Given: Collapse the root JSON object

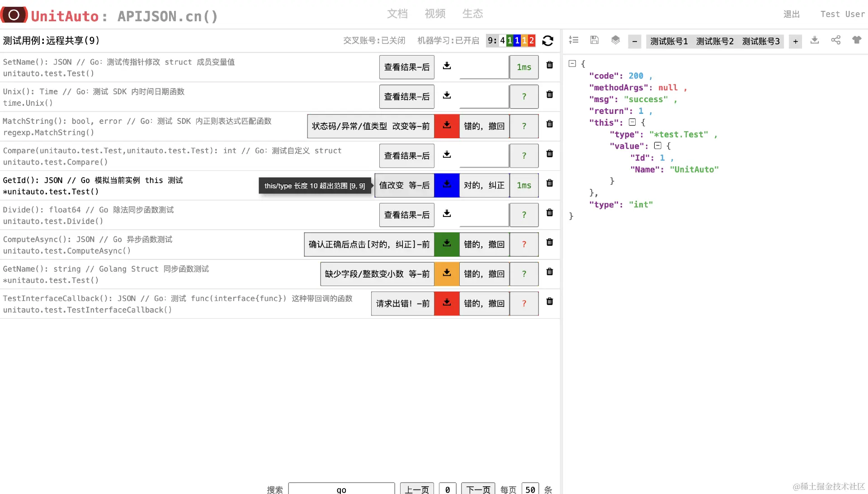Looking at the screenshot, I should coord(572,64).
